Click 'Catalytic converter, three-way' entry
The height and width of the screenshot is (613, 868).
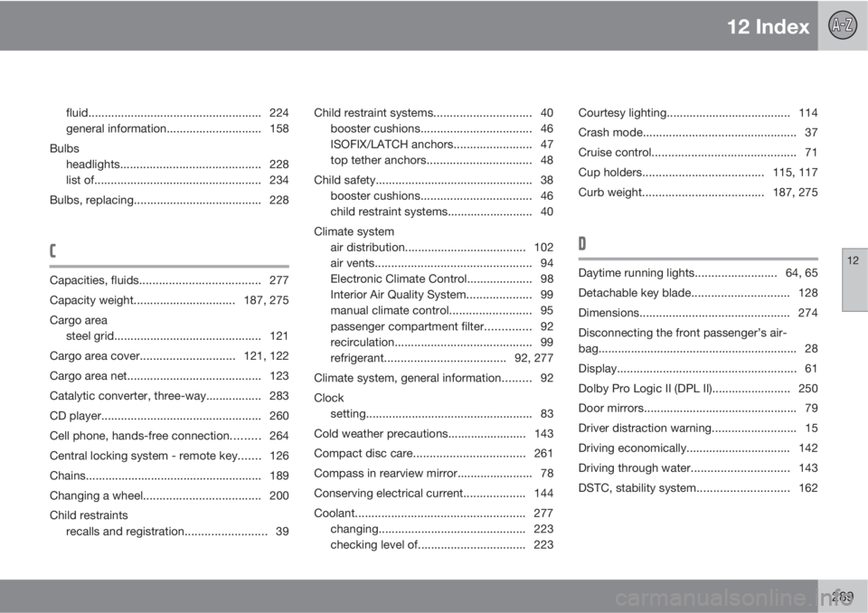point(169,396)
